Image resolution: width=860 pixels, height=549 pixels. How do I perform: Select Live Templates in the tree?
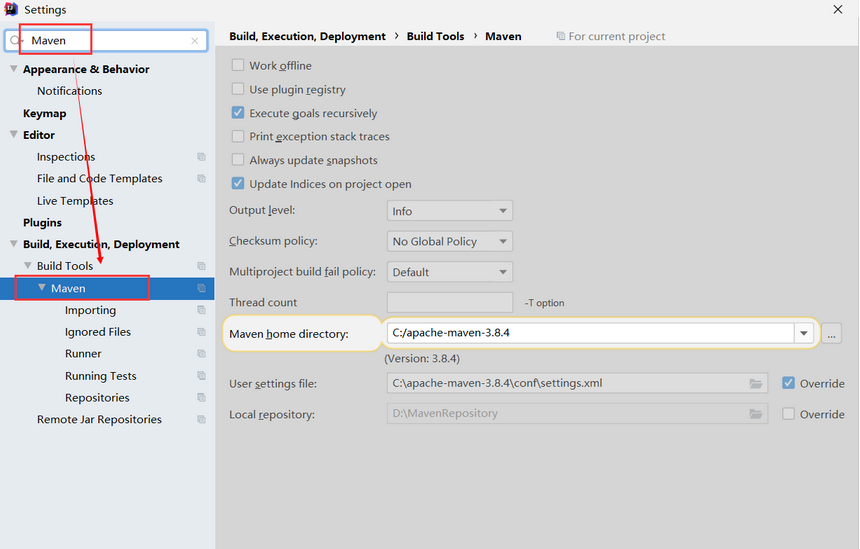75,201
